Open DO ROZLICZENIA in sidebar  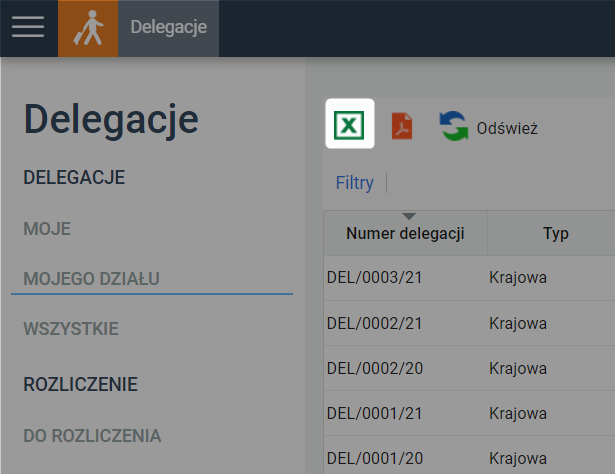pyautogui.click(x=92, y=436)
